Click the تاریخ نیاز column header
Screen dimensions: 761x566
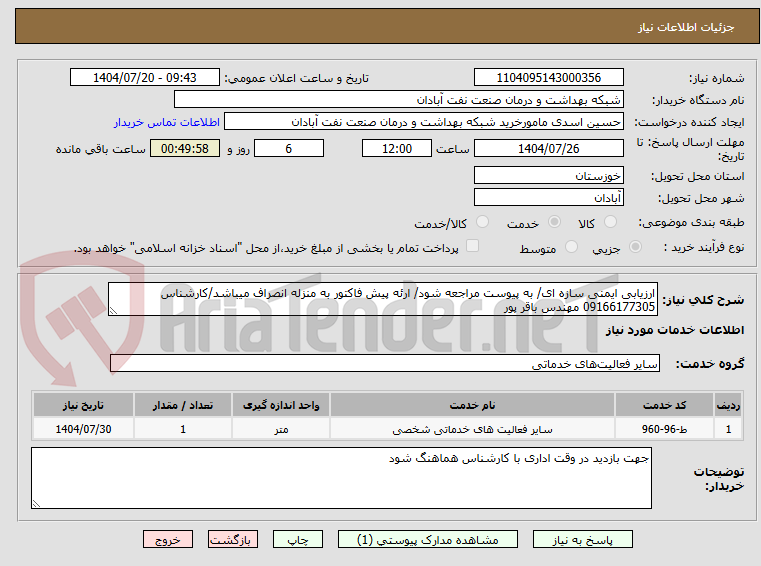click(83, 405)
